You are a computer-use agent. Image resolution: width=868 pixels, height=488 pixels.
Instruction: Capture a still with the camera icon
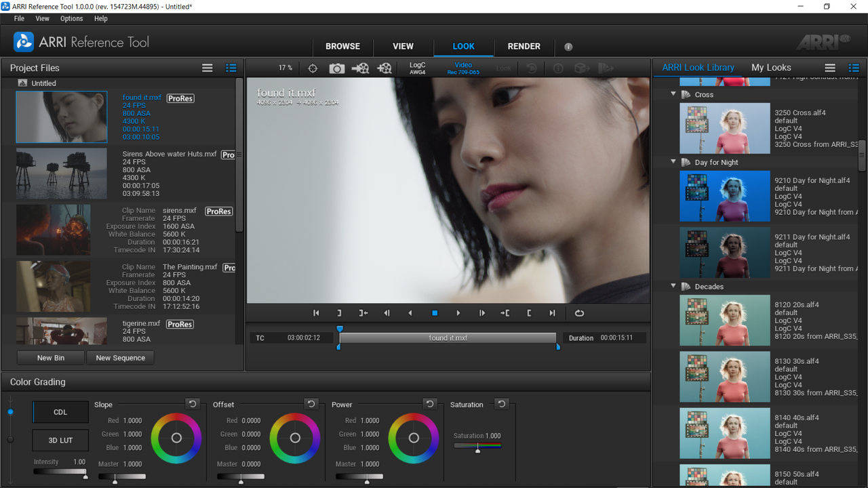(336, 68)
